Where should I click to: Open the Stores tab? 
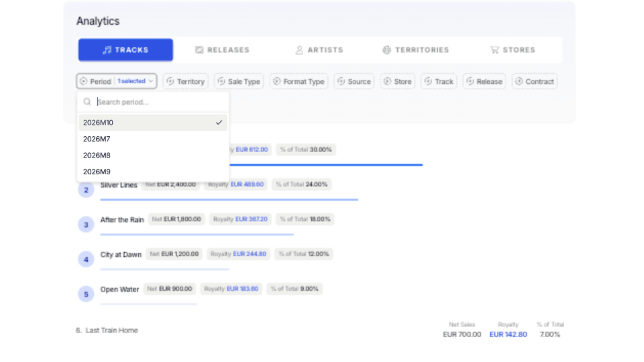click(x=513, y=50)
